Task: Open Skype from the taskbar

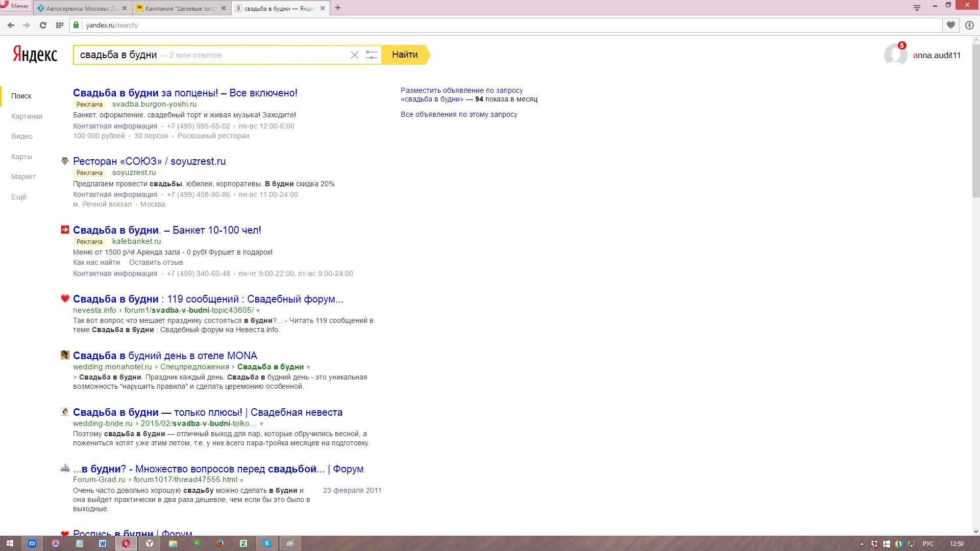Action: 266,543
